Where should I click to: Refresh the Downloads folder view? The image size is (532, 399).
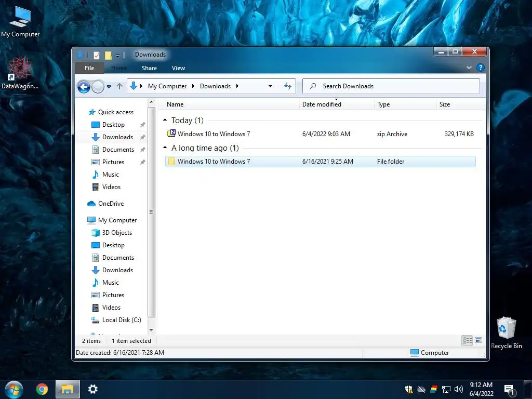point(288,86)
